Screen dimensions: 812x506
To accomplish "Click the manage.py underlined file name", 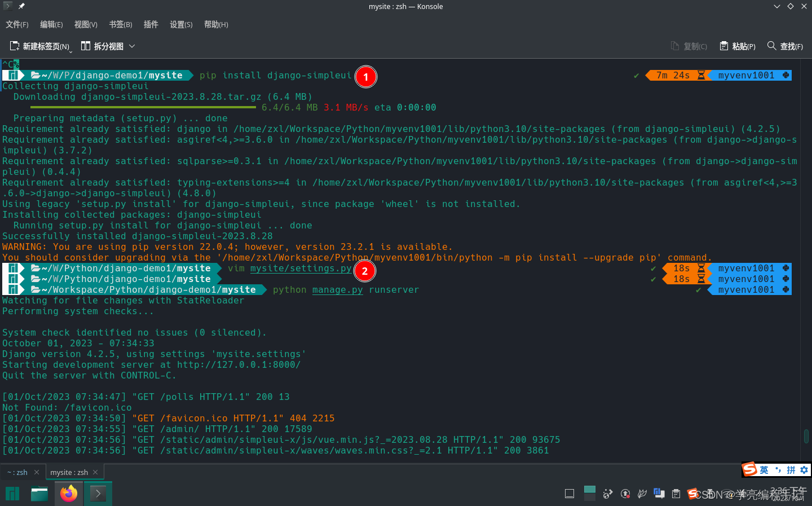I will click(337, 290).
